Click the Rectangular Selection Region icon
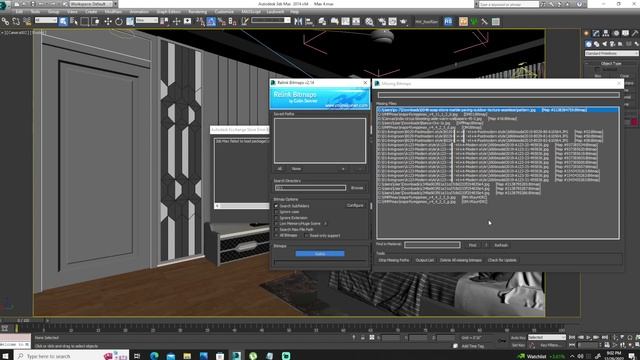Screen dimensions: 640x360 (85, 22)
